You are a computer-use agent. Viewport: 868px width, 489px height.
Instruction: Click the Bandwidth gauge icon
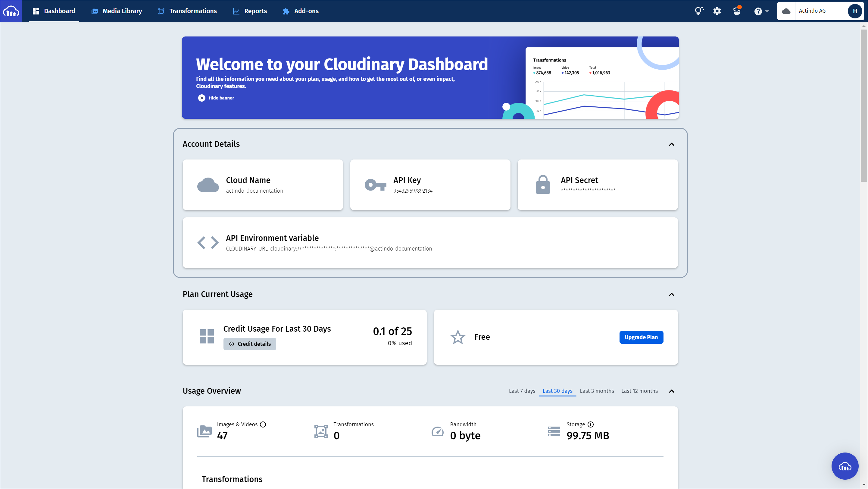pyautogui.click(x=437, y=431)
